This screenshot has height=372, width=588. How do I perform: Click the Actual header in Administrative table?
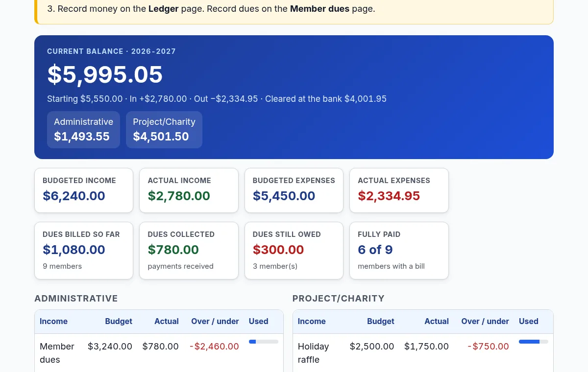pyautogui.click(x=167, y=322)
